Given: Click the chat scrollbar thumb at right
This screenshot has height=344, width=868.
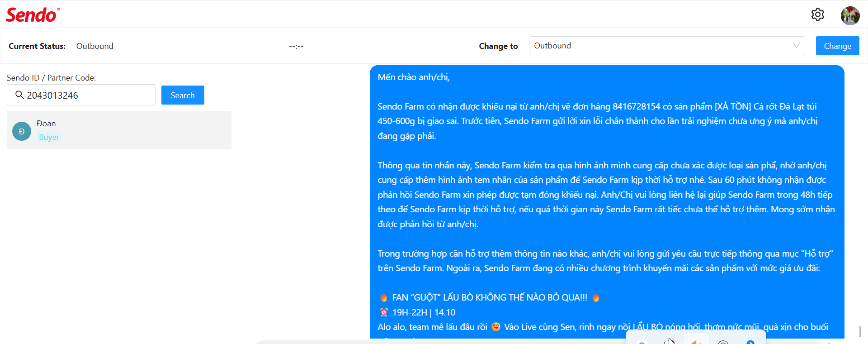Looking at the screenshot, I should point(860,331).
